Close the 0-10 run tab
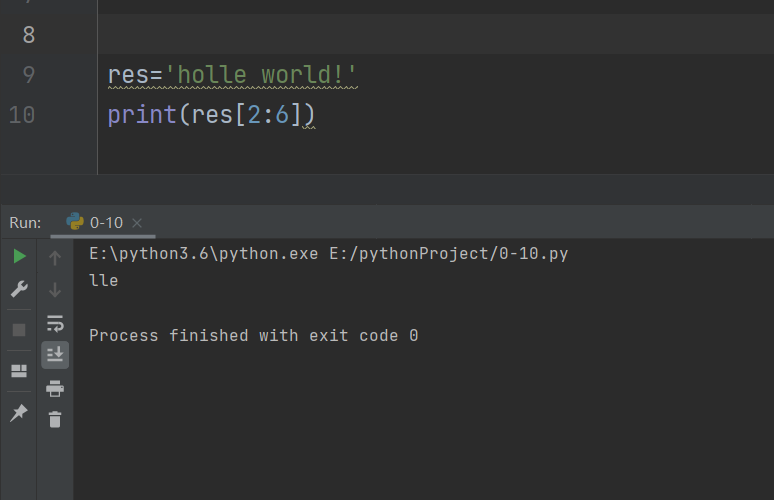The image size is (774, 500). tap(137, 223)
